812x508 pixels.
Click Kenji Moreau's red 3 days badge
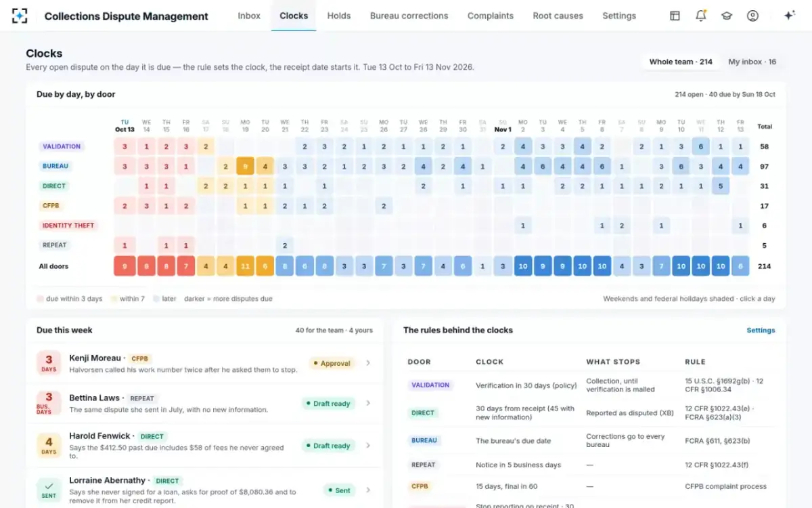tap(49, 363)
